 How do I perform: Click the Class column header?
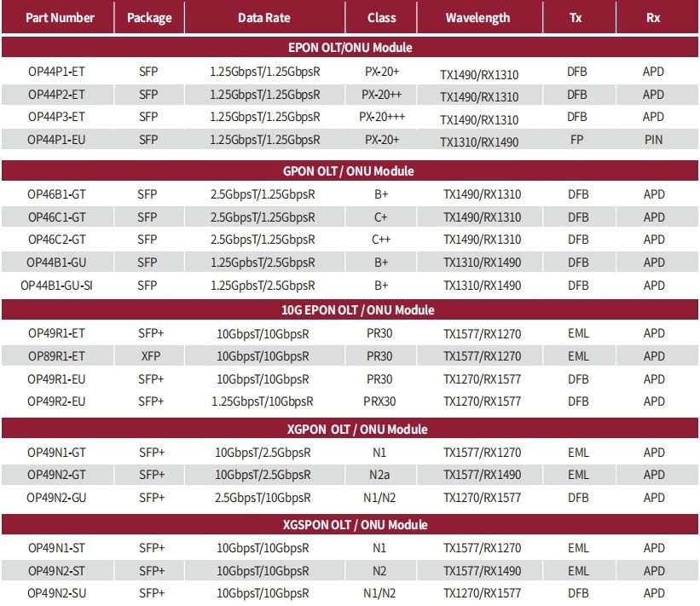click(x=381, y=18)
